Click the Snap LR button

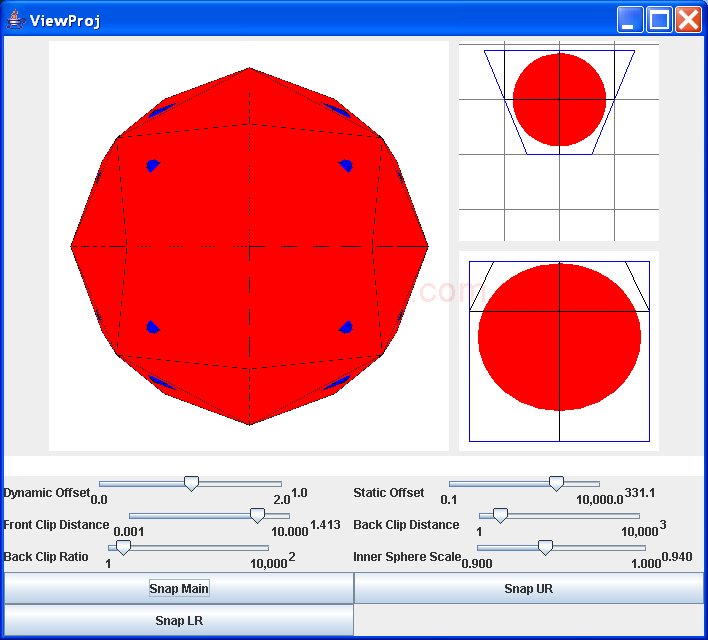click(179, 620)
